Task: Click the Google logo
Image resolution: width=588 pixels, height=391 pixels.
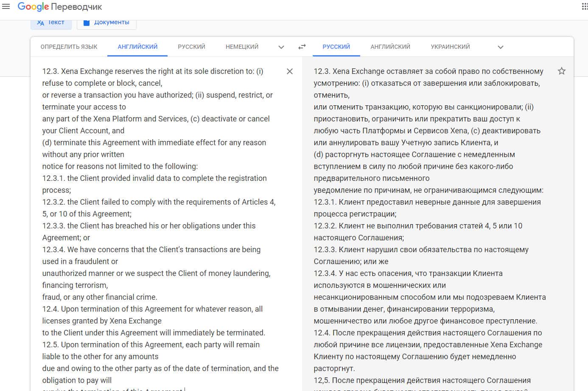Action: pyautogui.click(x=33, y=7)
